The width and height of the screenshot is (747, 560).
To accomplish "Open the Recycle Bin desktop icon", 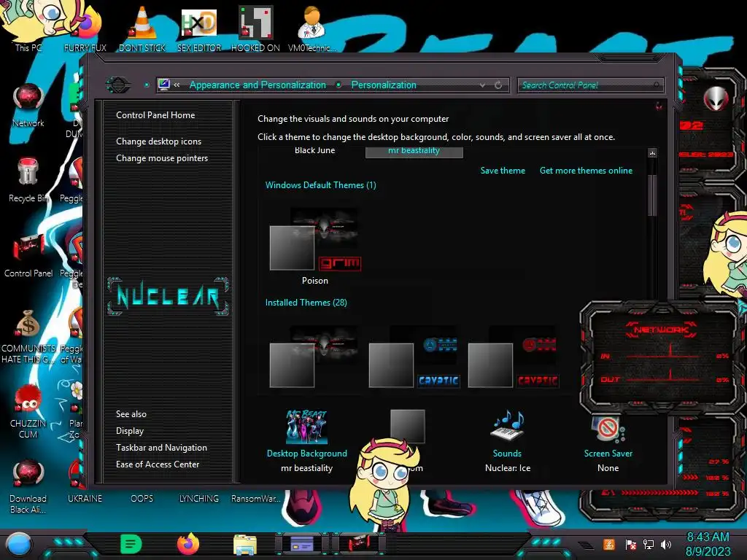I will click(28, 180).
